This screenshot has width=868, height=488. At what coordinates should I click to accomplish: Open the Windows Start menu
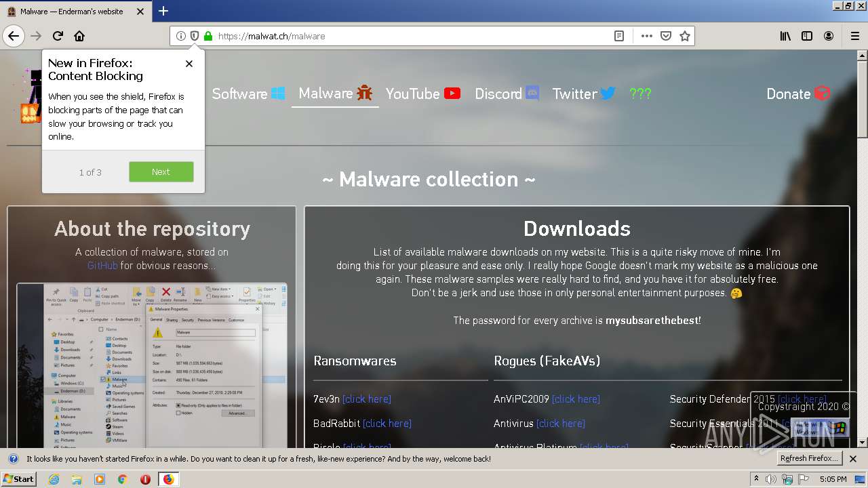(x=19, y=479)
